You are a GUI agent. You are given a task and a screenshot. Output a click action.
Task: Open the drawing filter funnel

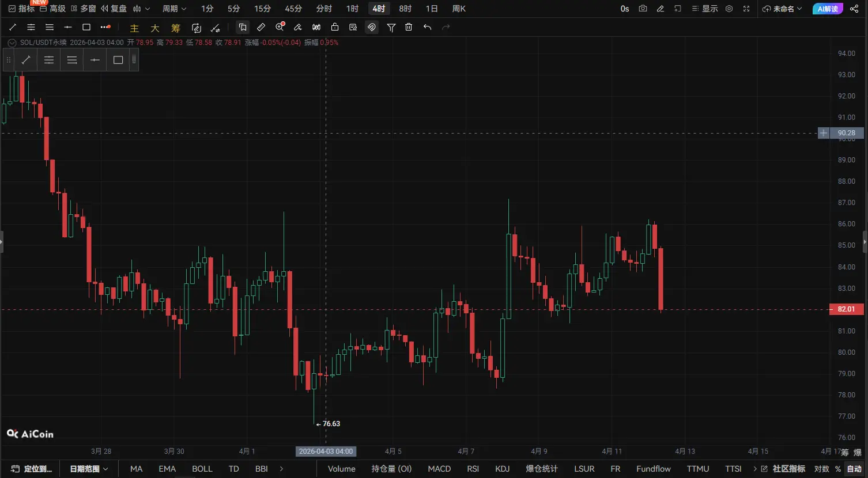pos(391,27)
